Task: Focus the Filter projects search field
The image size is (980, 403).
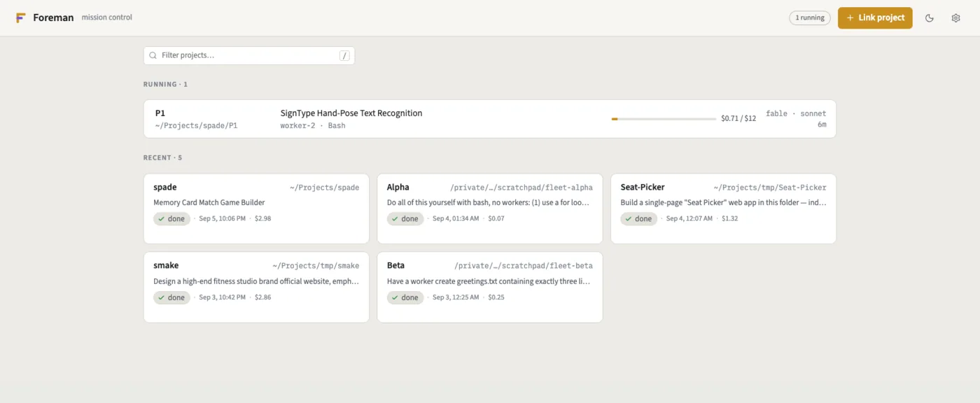Action: [249, 55]
